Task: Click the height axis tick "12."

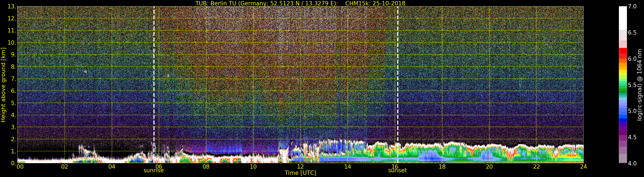Action: click(12, 18)
